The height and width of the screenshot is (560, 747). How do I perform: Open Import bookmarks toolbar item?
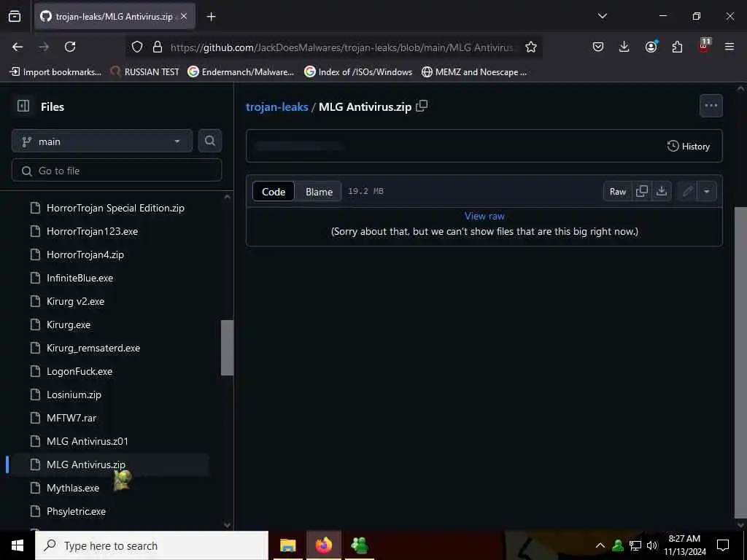55,72
